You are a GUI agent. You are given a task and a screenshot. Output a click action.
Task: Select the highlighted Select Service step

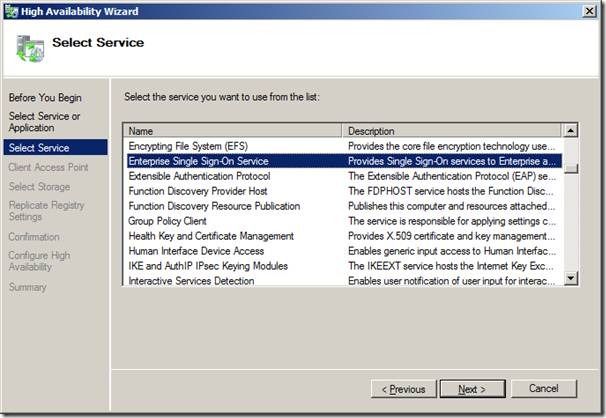[x=56, y=148]
